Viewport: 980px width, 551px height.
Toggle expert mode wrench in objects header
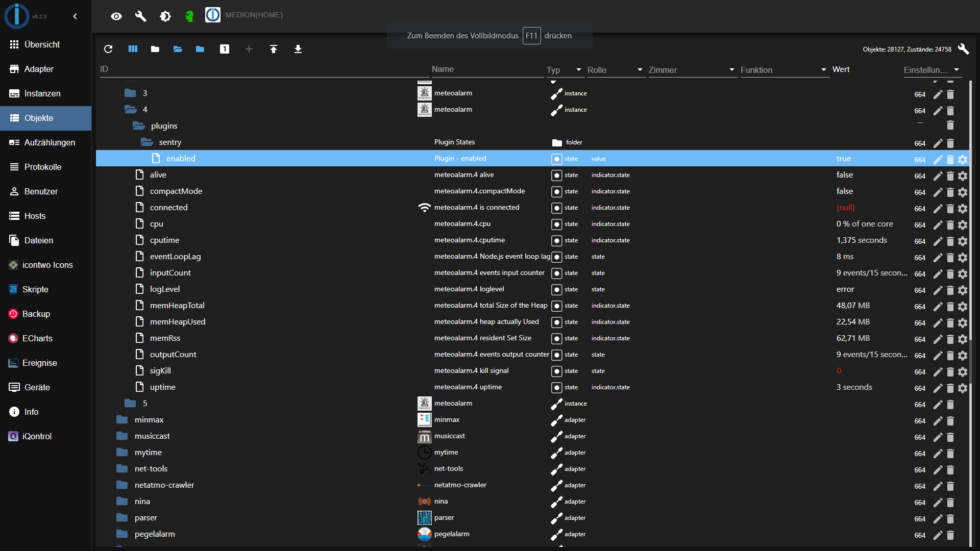963,49
